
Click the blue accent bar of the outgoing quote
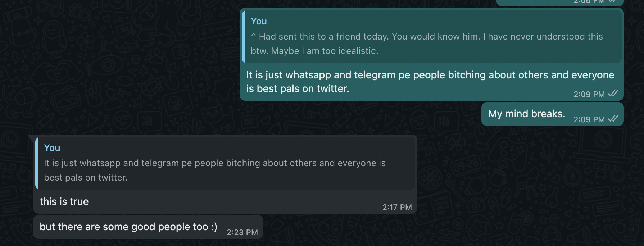tap(243, 37)
